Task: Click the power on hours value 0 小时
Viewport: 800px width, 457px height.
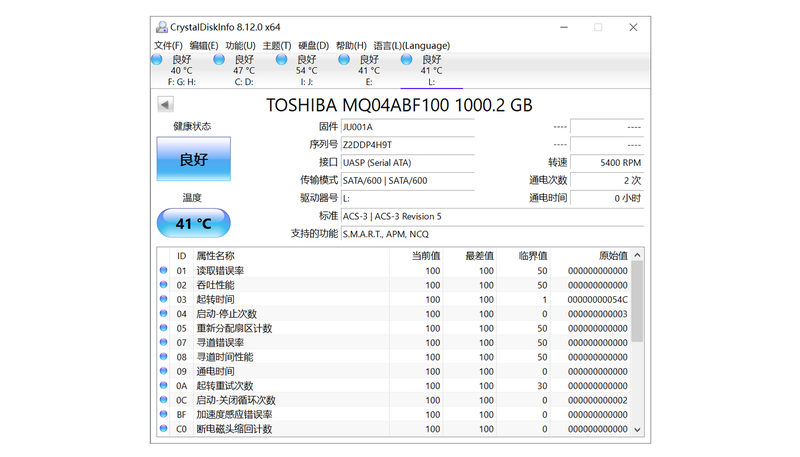Action: [607, 198]
